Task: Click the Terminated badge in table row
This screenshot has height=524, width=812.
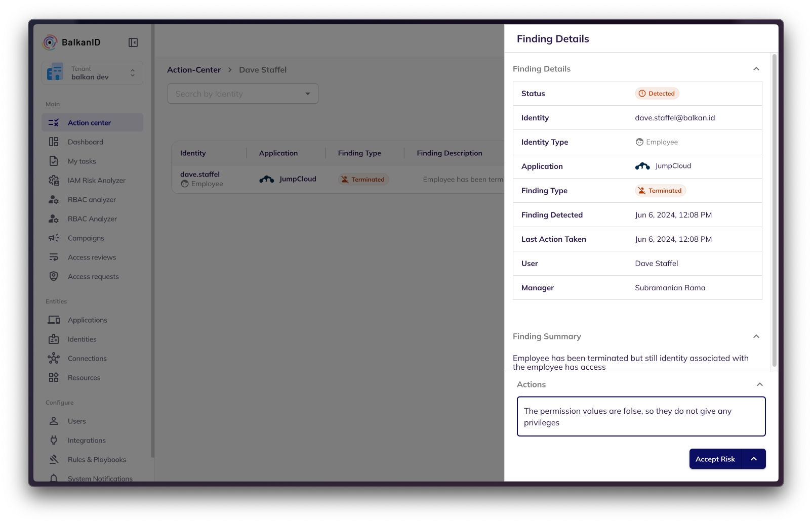Action: (x=363, y=180)
